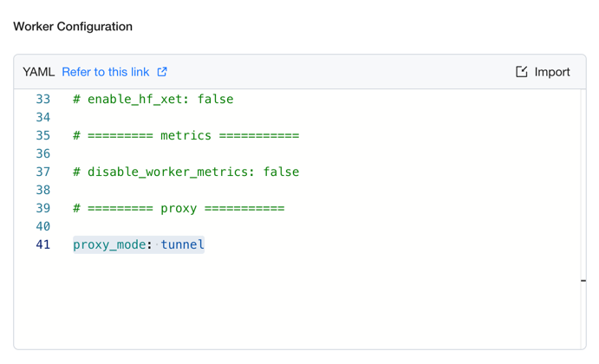599x364 pixels.
Task: Click the Import icon
Action: click(522, 72)
